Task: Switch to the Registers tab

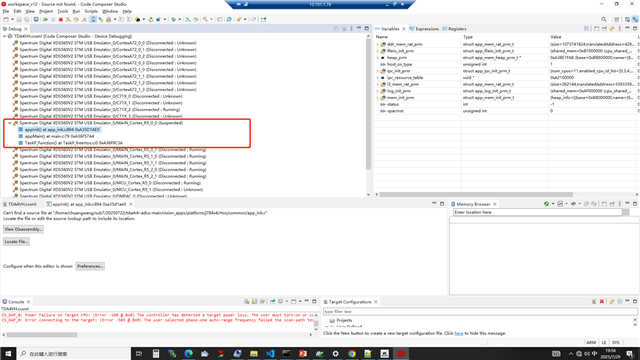Action: click(x=454, y=29)
